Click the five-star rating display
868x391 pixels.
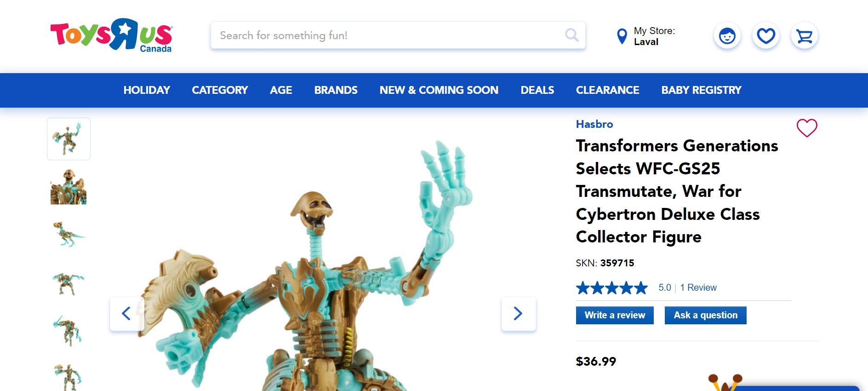(x=612, y=288)
